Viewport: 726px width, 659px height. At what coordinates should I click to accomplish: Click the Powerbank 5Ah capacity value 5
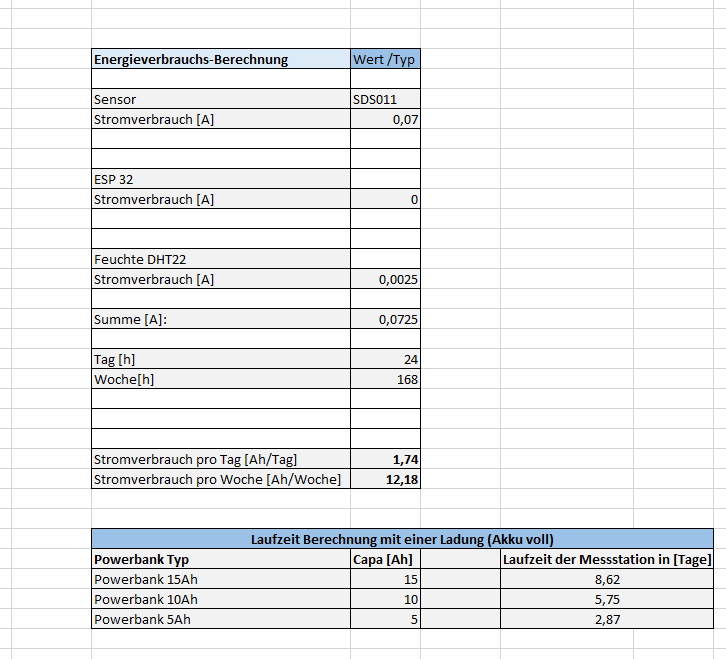click(x=385, y=619)
